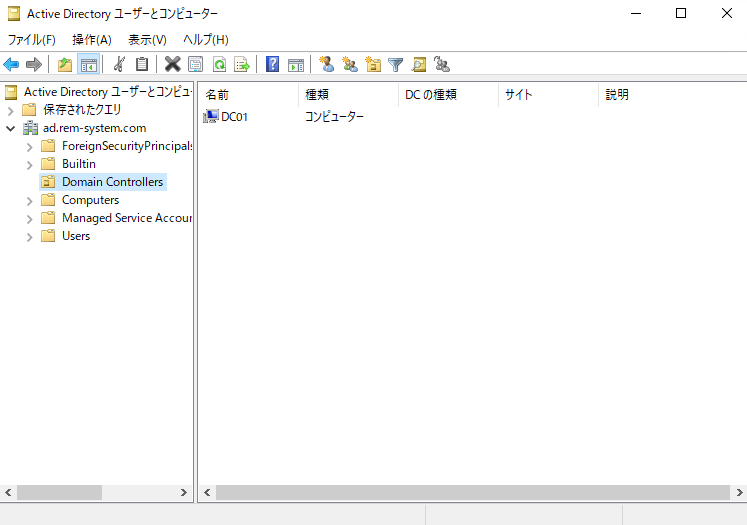This screenshot has width=747, height=525.
Task: Toggle the show/hide console tree button
Action: tap(89, 65)
